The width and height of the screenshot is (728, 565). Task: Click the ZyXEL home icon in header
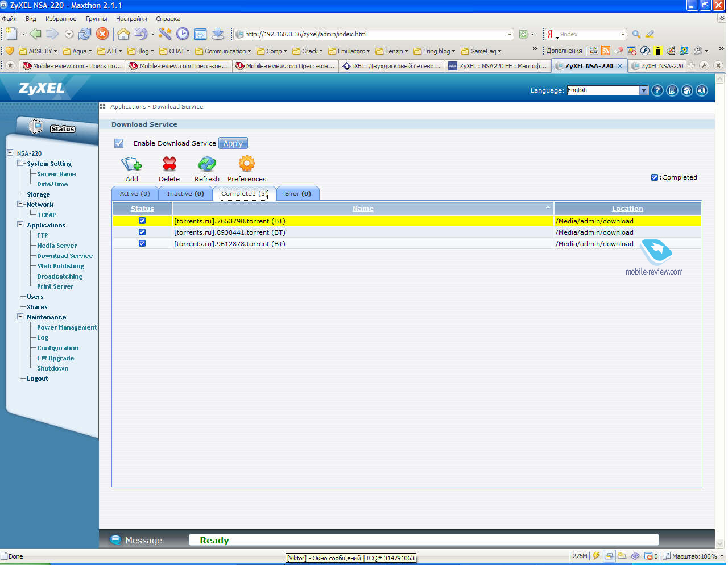[687, 90]
